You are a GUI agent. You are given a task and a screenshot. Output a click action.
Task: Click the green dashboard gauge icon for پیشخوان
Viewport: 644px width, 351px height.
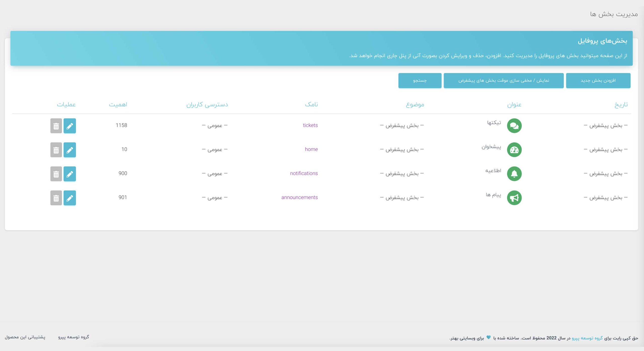point(514,150)
